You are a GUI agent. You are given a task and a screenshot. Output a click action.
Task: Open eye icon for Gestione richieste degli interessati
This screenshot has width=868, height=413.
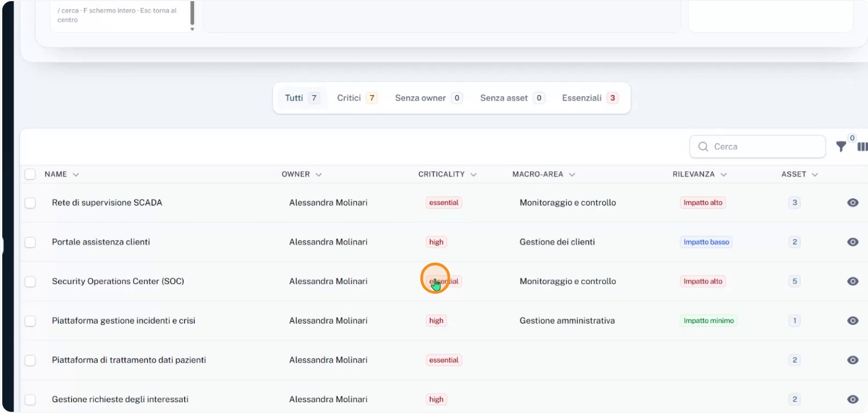click(853, 399)
